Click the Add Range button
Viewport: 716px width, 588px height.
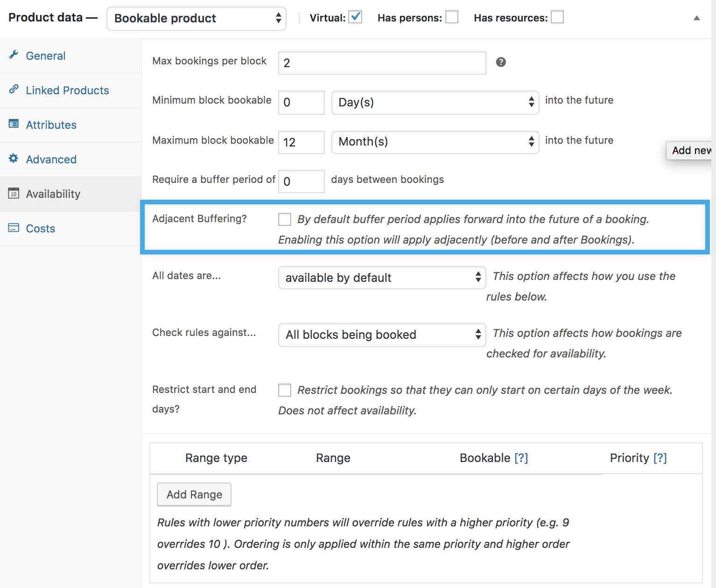tap(194, 495)
